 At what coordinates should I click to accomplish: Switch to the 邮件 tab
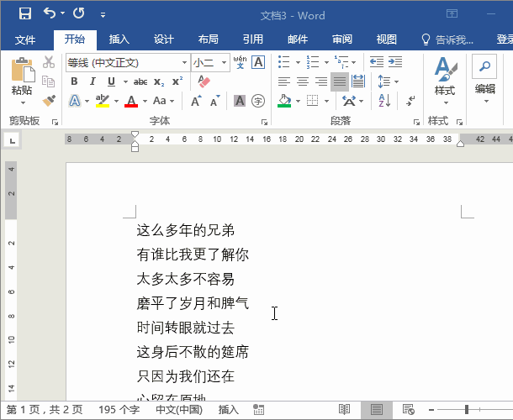[298, 39]
